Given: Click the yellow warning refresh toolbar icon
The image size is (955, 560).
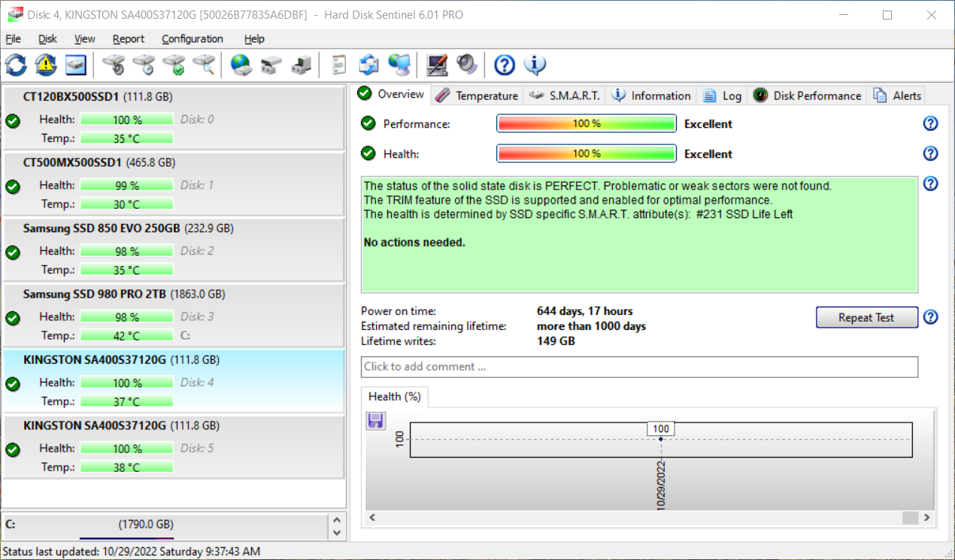Looking at the screenshot, I should click(46, 65).
